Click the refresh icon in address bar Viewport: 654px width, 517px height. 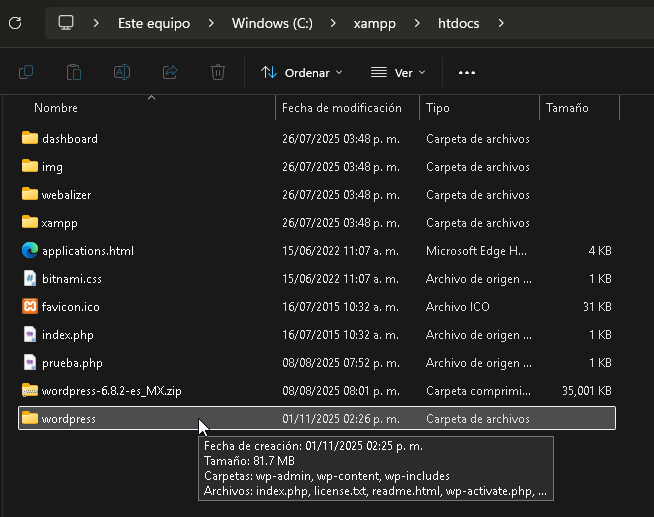(15, 23)
